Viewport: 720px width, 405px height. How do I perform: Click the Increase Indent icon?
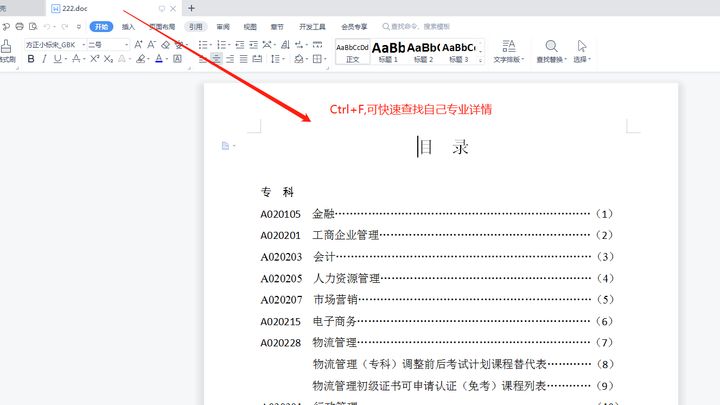[253, 45]
